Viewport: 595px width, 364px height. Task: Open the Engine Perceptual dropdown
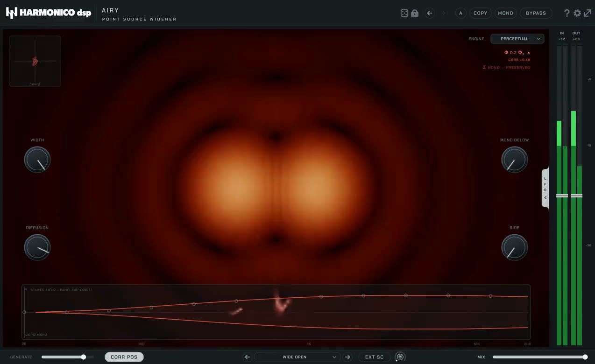[x=517, y=39]
